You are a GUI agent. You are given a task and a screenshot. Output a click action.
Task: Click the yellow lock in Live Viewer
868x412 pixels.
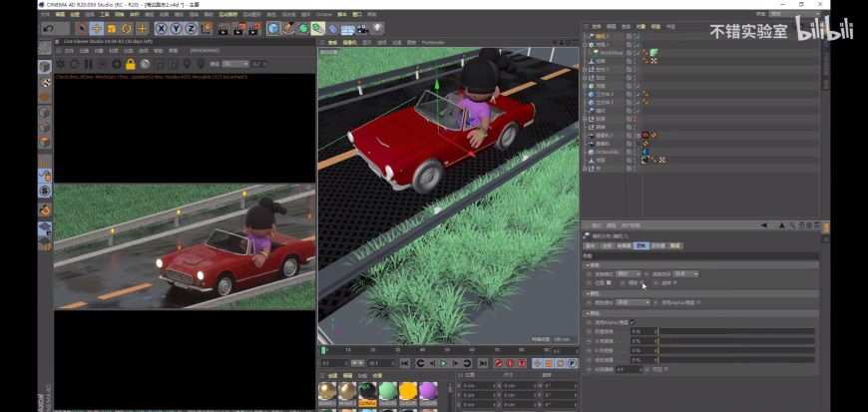point(131,64)
